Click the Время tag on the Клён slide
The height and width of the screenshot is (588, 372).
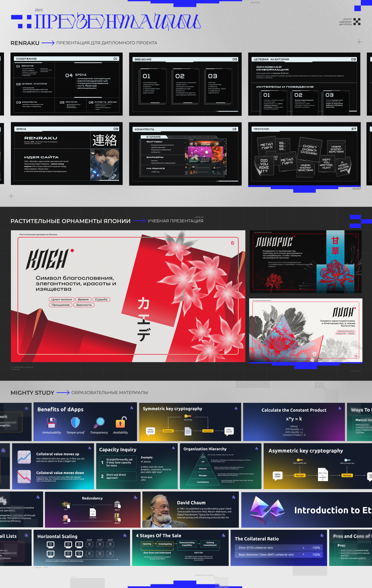(83, 299)
